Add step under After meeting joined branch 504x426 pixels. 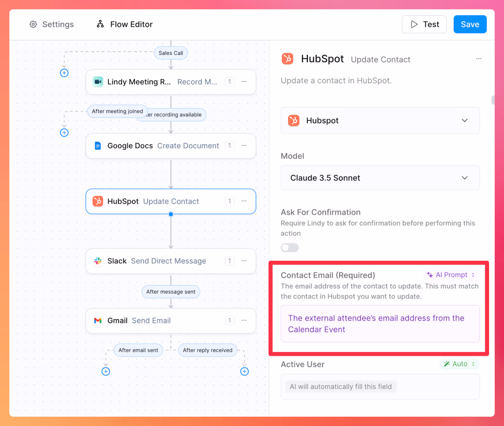64,133
